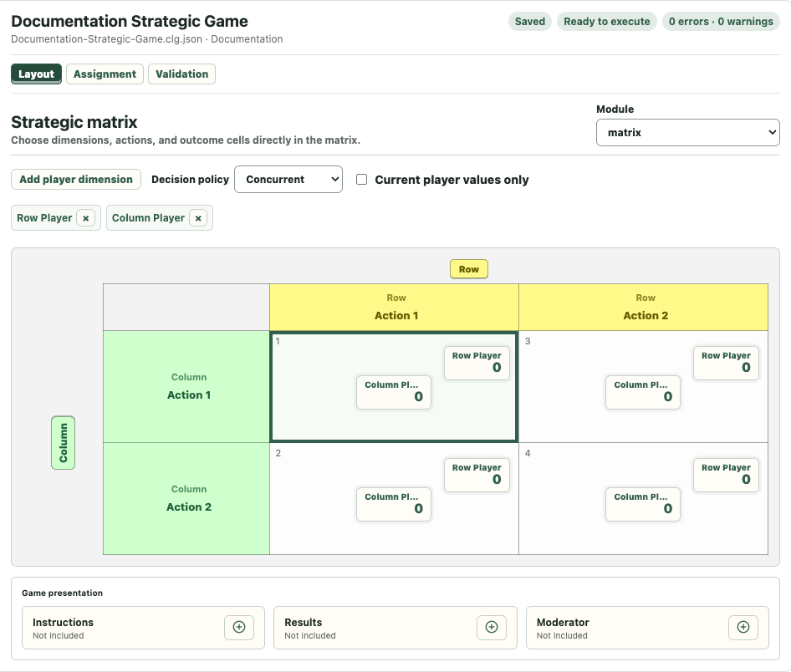The height and width of the screenshot is (672, 791).
Task: Add Moderator with its plus icon
Action: [743, 627]
